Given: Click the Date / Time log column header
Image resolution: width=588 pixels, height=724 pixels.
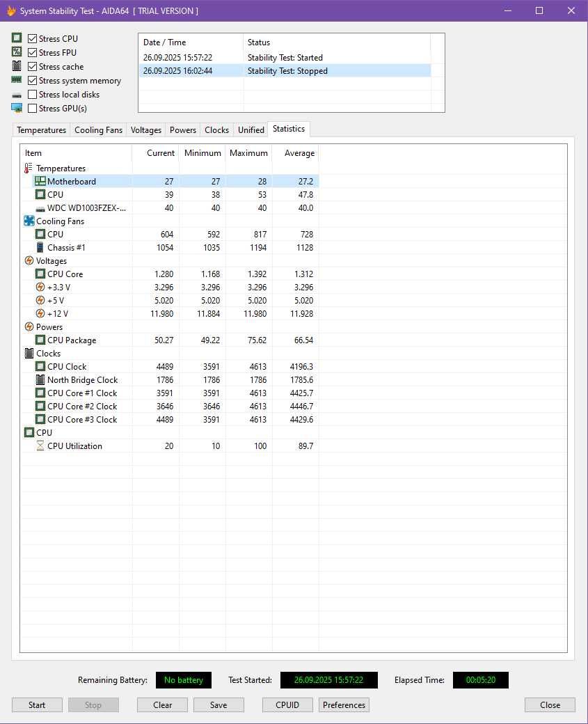Looking at the screenshot, I should click(191, 42).
